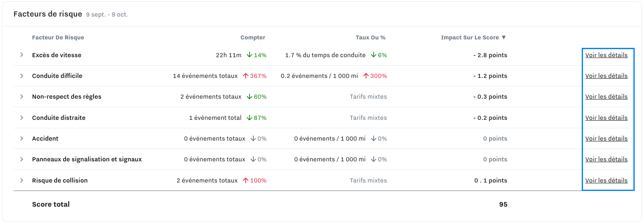Click 1.7 % du temps de conduite
This screenshot has height=224, width=644.
tap(325, 55)
